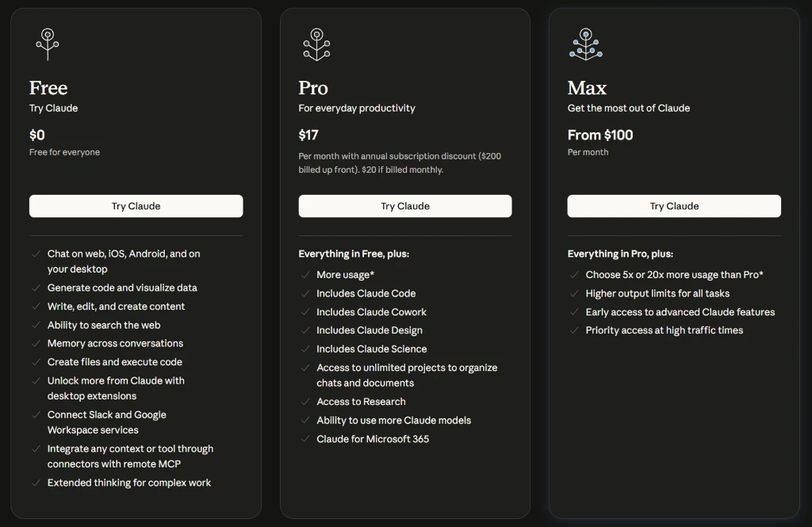Viewport: 812px width, 527px height.
Task: Click the More usage* feature text
Action: pos(346,275)
